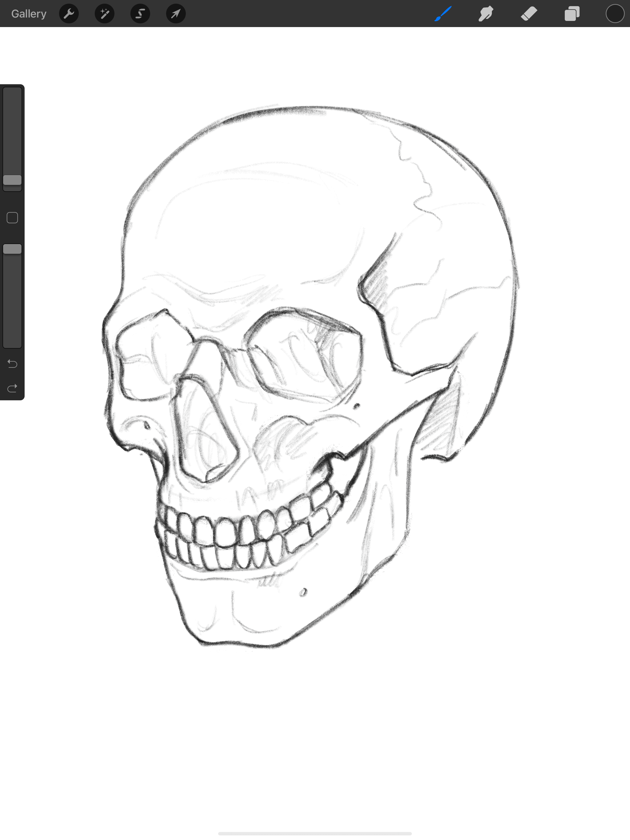Return to the Gallery
The image size is (630, 840).
29,14
